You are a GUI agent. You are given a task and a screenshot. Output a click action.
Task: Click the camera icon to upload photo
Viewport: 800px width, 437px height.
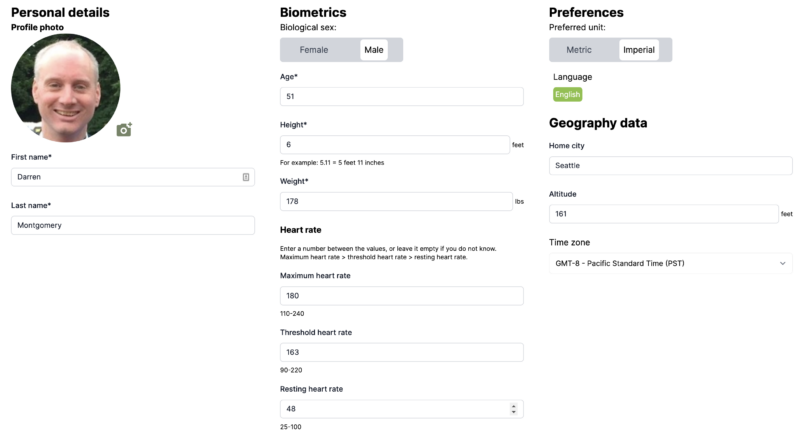(x=124, y=130)
